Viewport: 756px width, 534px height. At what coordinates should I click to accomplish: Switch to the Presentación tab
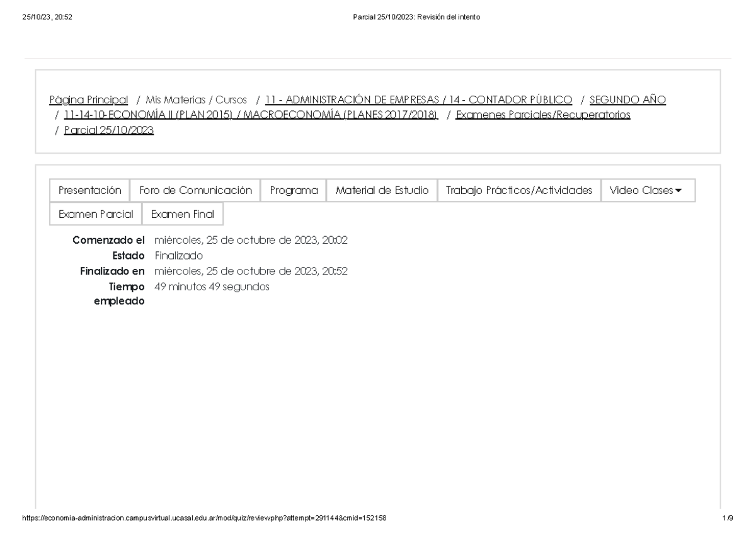pos(89,190)
